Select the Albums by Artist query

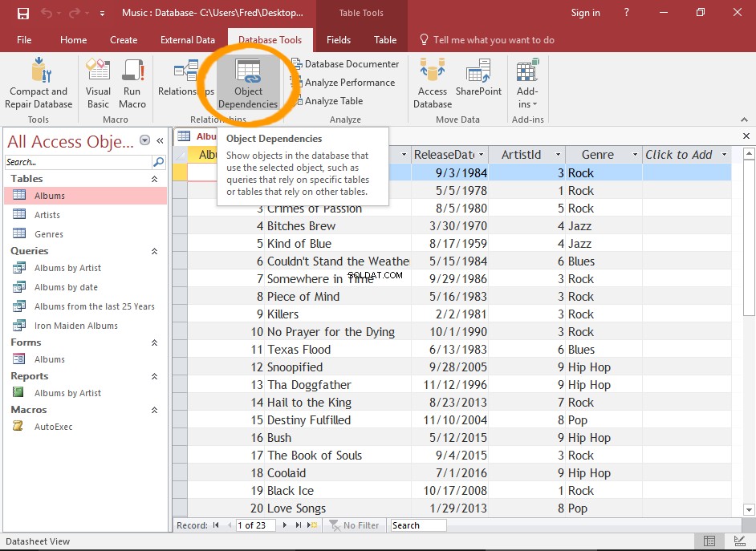coord(86,268)
